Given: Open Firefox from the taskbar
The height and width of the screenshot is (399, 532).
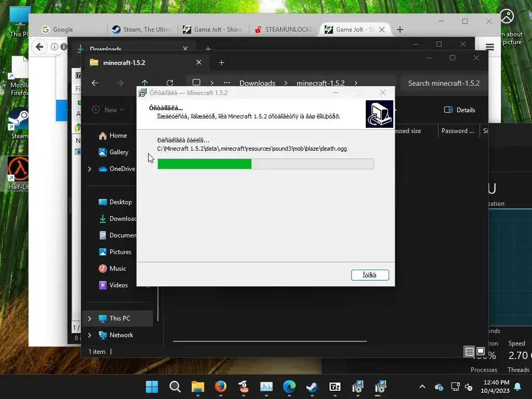Looking at the screenshot, I should pyautogui.click(x=220, y=387).
